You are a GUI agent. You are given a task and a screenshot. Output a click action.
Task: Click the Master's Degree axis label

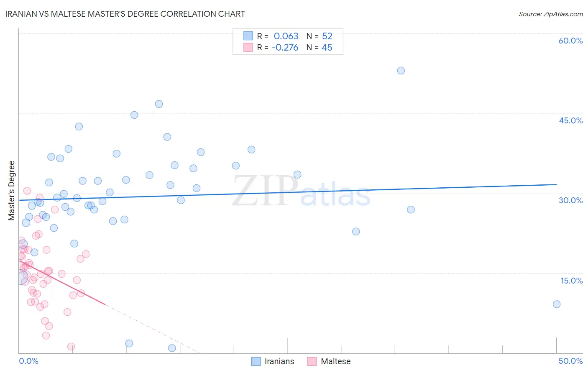pos(12,191)
